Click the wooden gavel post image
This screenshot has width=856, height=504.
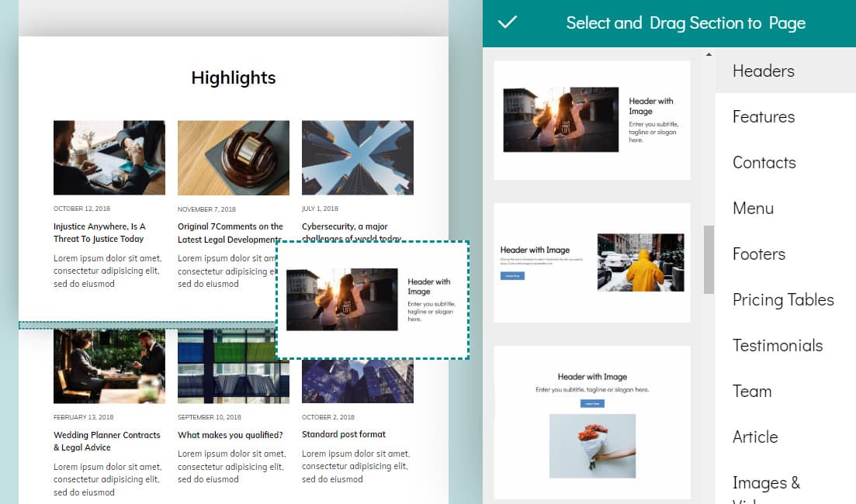point(233,157)
